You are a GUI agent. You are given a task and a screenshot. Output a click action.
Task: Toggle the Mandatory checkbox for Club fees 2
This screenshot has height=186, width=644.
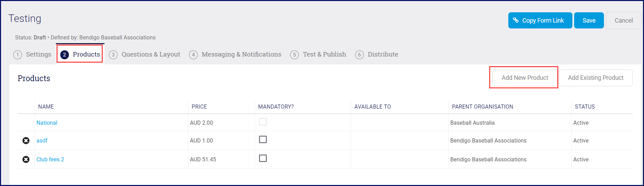[x=263, y=158]
